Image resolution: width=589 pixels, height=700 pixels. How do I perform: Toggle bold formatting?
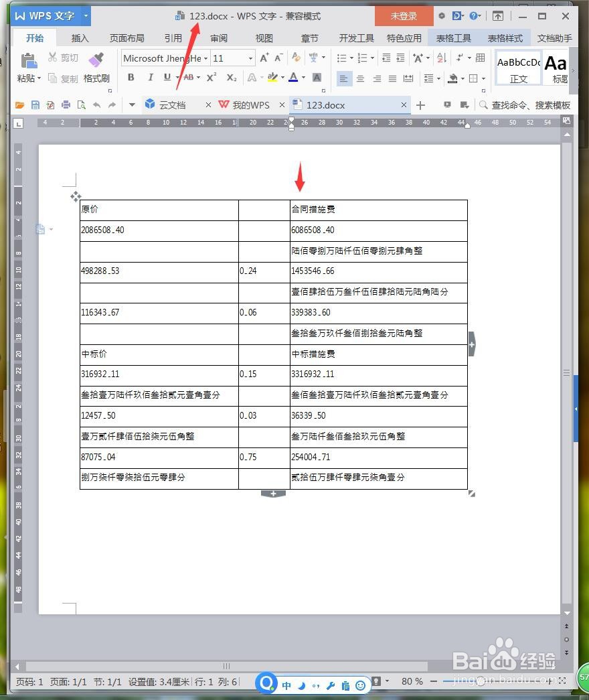pyautogui.click(x=131, y=77)
